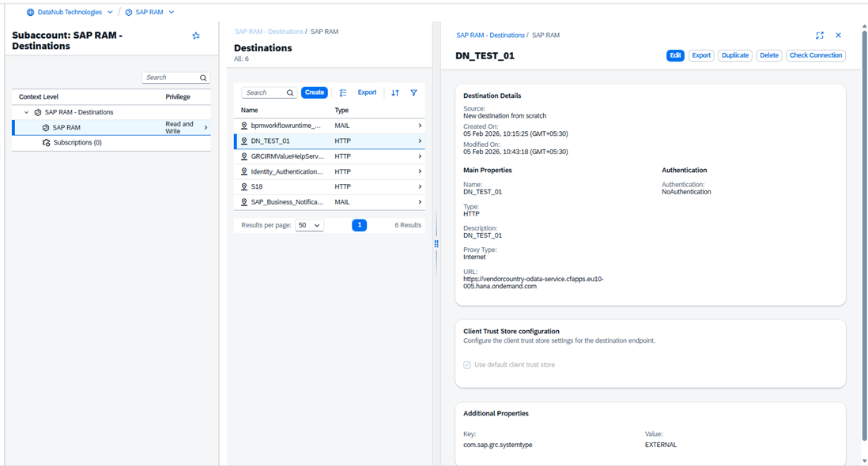Collapse the SAP RAM - Destinations tree node
Viewport: 868px width, 466px height.
(26, 113)
